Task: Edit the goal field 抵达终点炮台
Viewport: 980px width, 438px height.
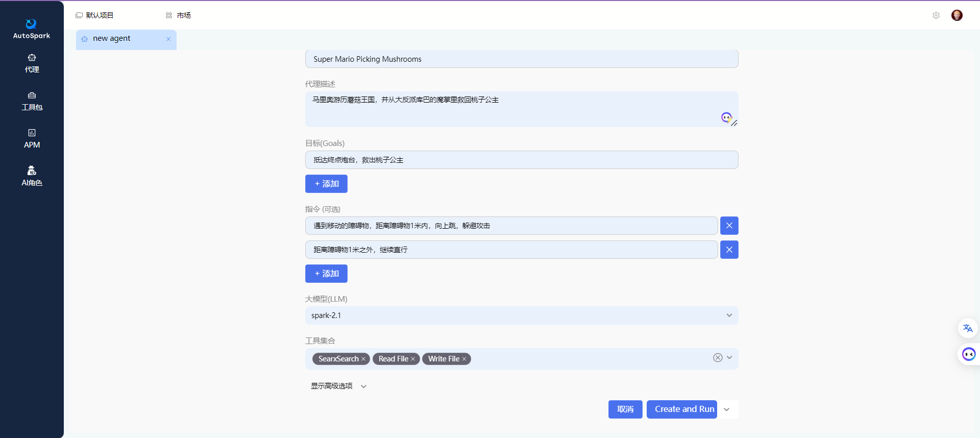Action: [x=522, y=160]
